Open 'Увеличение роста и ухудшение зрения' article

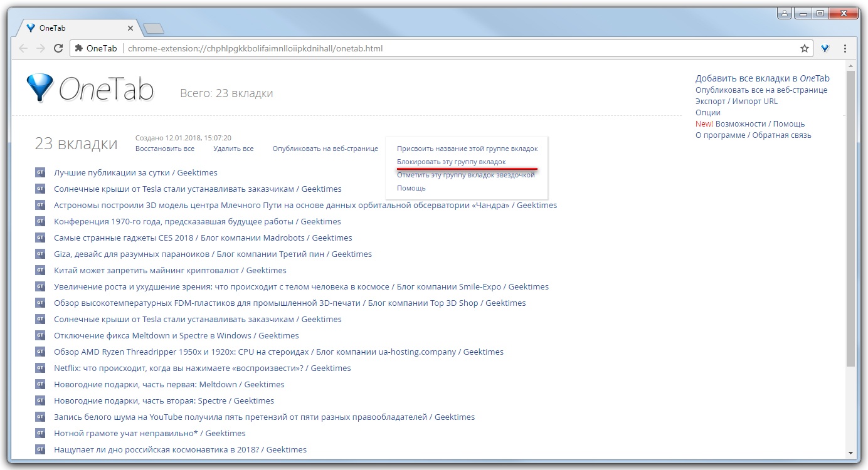301,286
